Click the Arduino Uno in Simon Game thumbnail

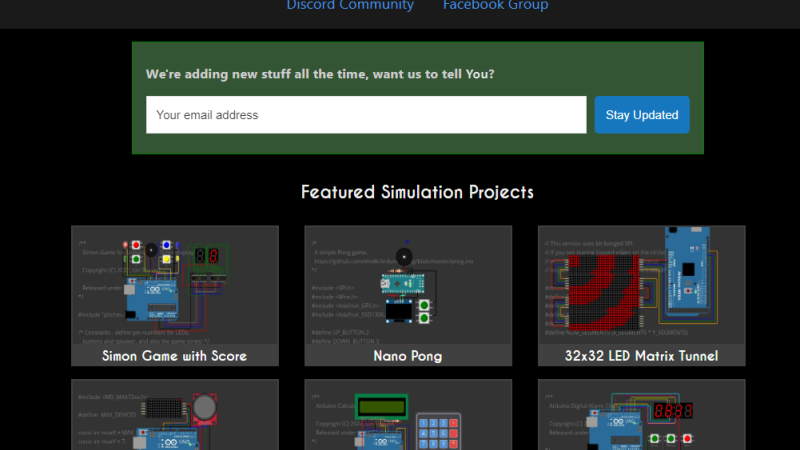[152, 298]
